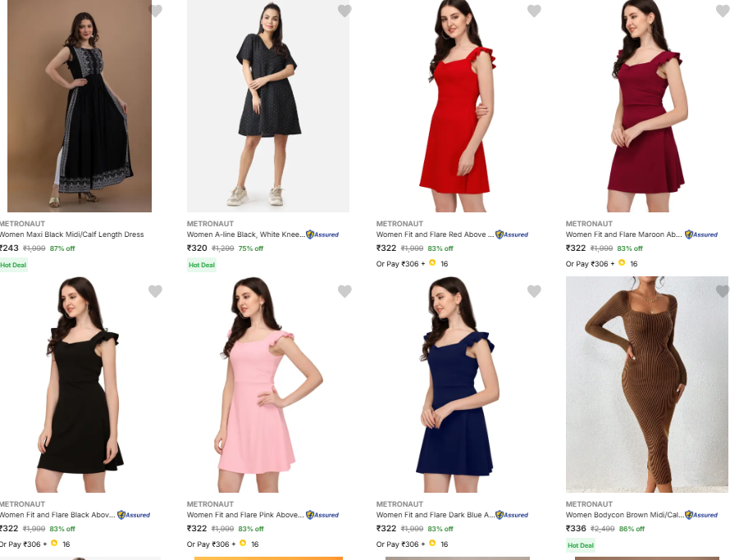Click Women Fit and Flare Maroon dress title
The height and width of the screenshot is (560, 730).
(623, 234)
